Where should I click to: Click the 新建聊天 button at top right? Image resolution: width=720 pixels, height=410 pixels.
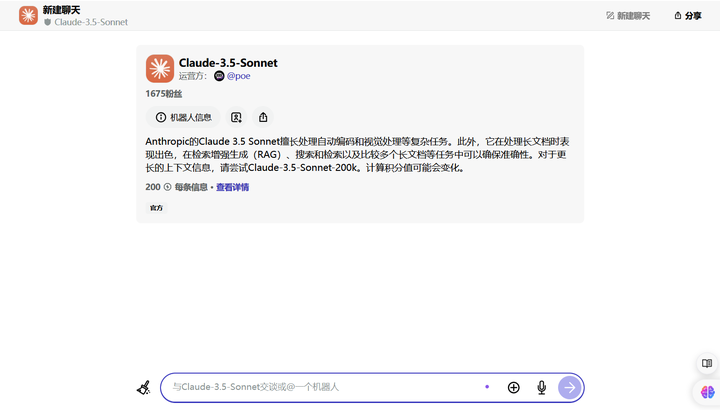628,16
